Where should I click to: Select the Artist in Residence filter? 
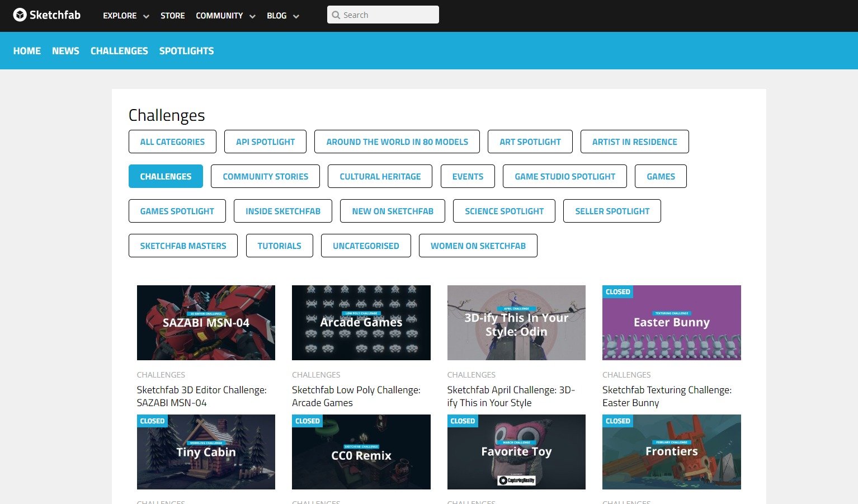click(x=635, y=142)
